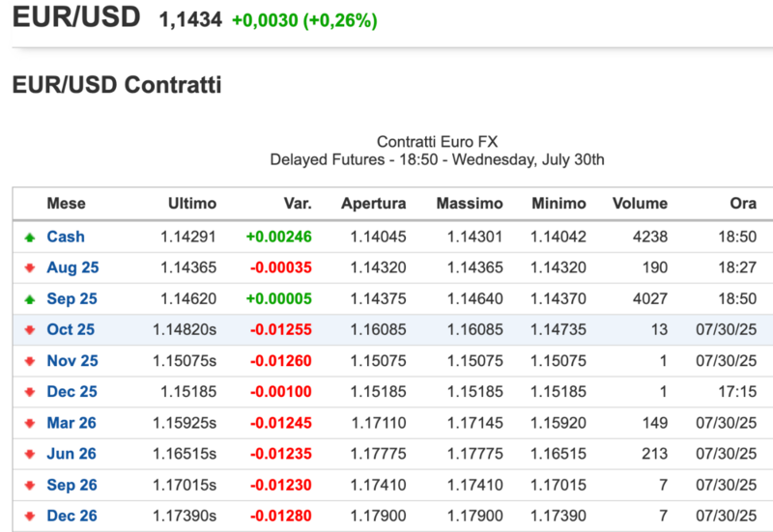Click the red down arrow beside Nov 25
The image size is (773, 532).
pyautogui.click(x=30, y=361)
